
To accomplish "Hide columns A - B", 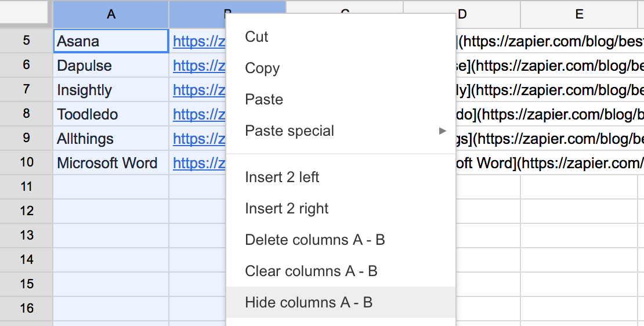I will (309, 302).
